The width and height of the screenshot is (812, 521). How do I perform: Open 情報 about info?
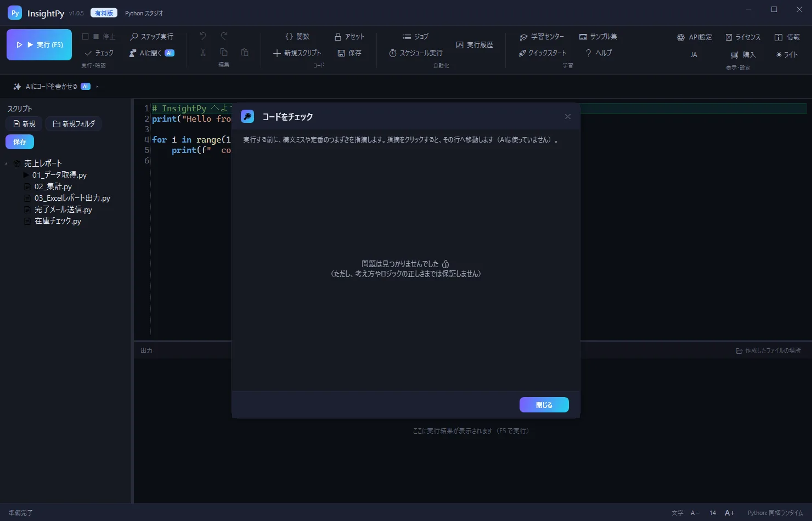pyautogui.click(x=787, y=37)
